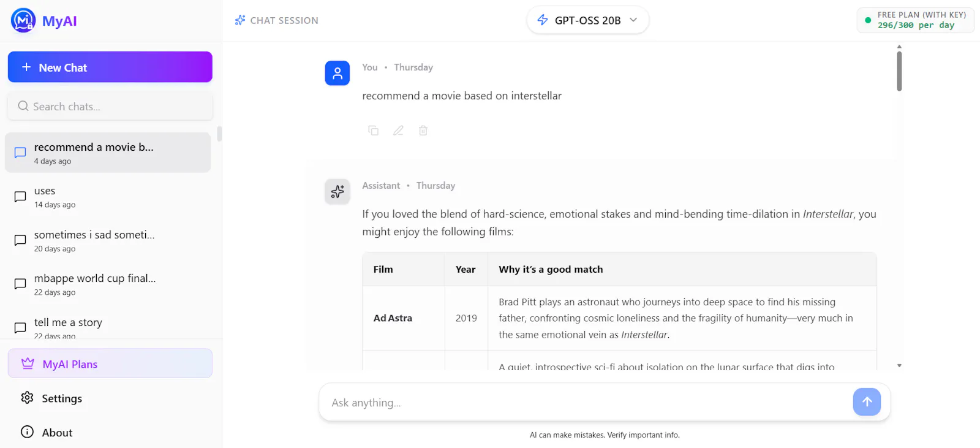Click the MyAI Plans crown icon
Screen dimensions: 980x448
[x=28, y=363]
